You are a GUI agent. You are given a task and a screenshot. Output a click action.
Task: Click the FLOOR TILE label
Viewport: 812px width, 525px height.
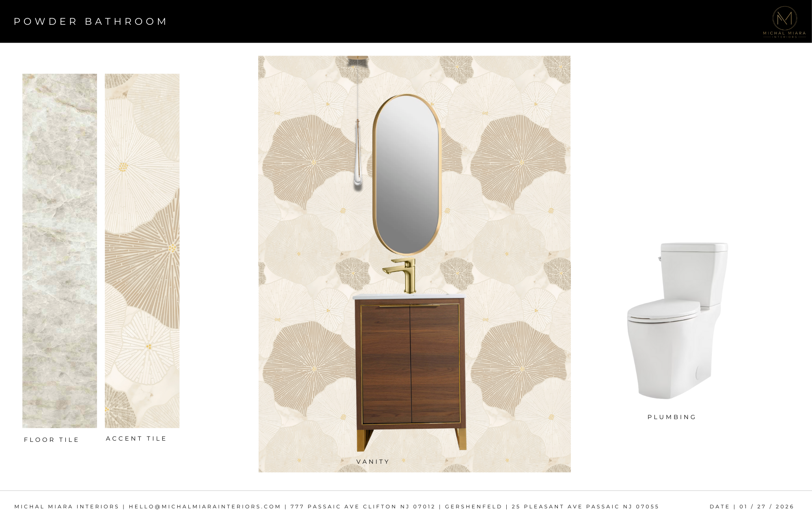pos(51,440)
